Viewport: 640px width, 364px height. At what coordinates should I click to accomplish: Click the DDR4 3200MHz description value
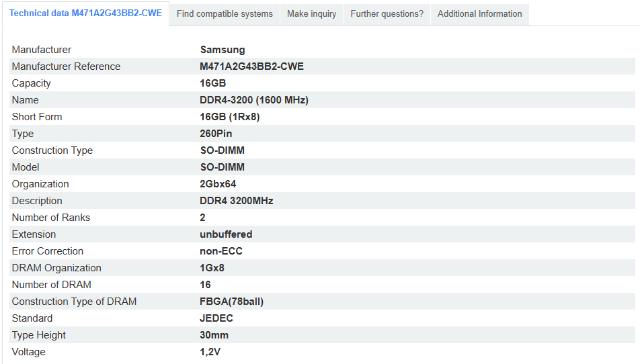237,201
